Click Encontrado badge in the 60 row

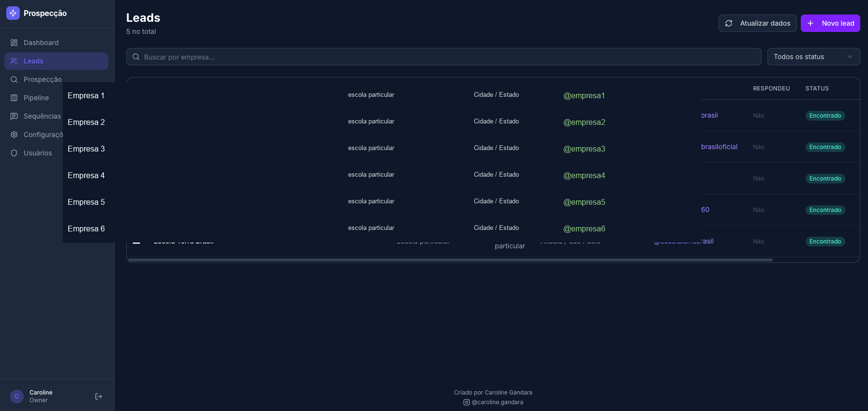[x=825, y=210]
